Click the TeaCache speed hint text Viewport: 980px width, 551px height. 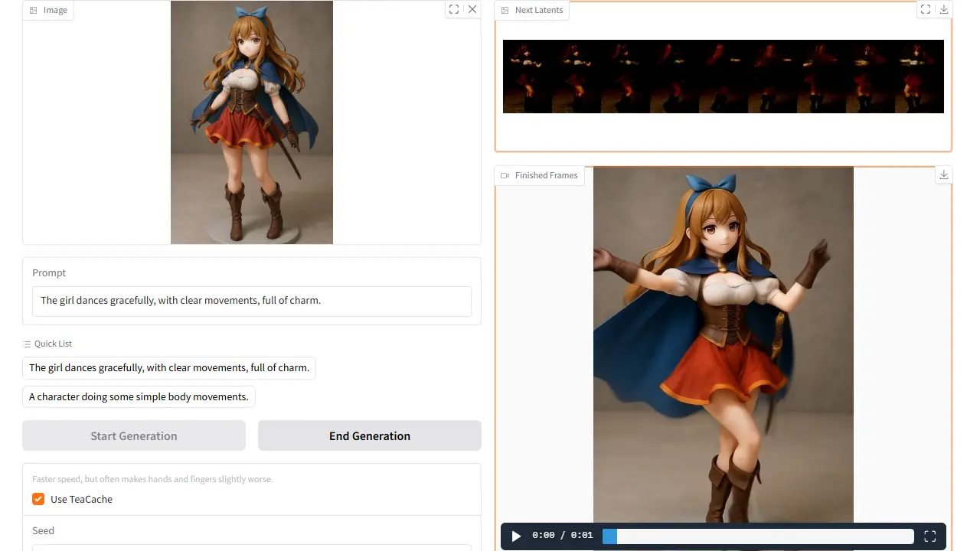point(152,479)
